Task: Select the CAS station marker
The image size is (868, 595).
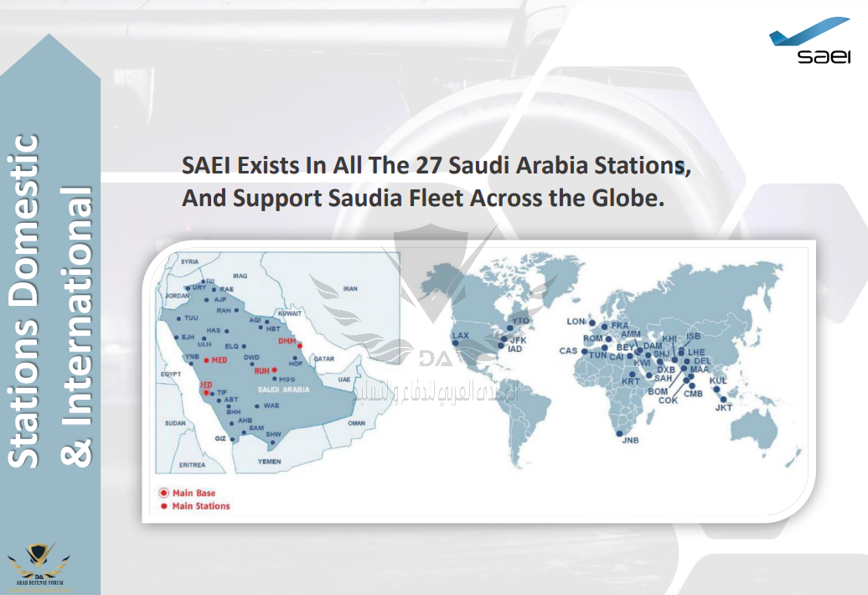Action: (584, 349)
